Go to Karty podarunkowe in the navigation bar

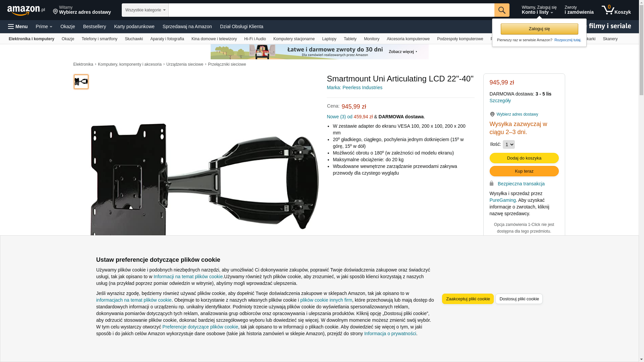134,26
